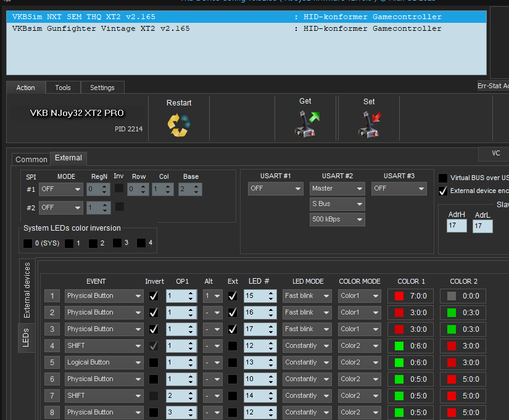Click the Get joystick icon
Viewport: 509px width, 420px height.
307,124
